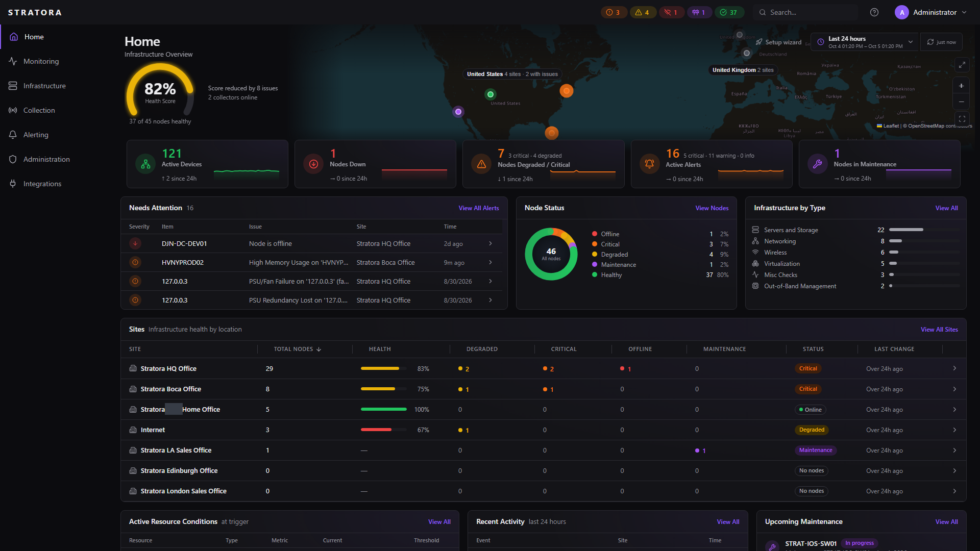Open Collection in the sidebar

(39, 110)
